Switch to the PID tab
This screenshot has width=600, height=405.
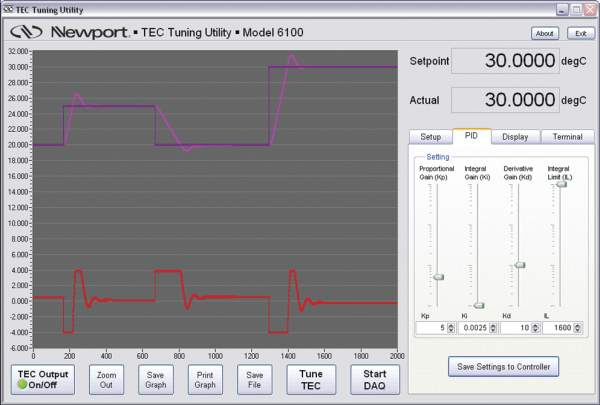[473, 136]
